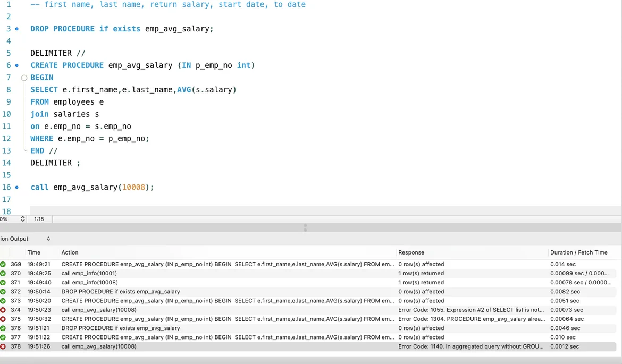This screenshot has height=364, width=622.
Task: Click the Response column header
Action: 411,252
